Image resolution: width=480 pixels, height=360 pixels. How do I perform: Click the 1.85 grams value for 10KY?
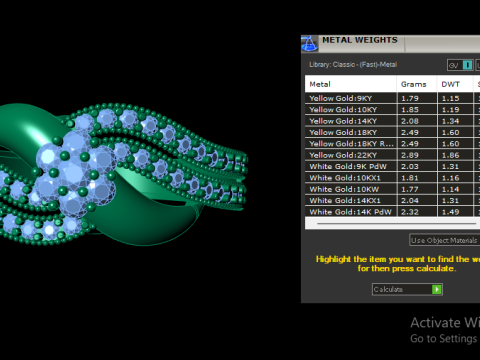point(410,110)
